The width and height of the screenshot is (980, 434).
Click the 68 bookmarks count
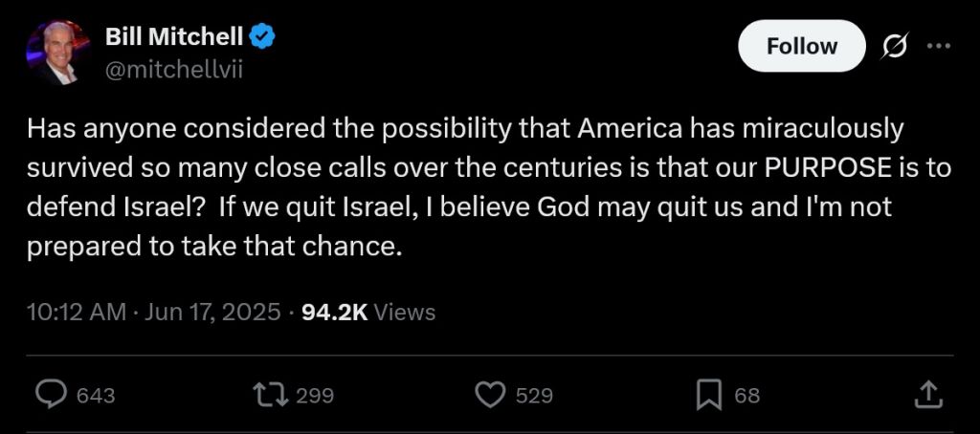point(746,396)
